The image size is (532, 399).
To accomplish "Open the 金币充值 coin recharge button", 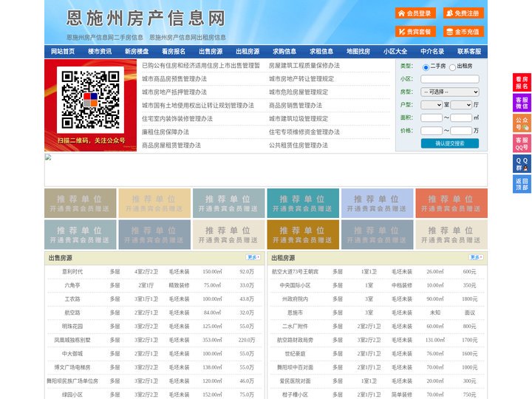I will [463, 32].
